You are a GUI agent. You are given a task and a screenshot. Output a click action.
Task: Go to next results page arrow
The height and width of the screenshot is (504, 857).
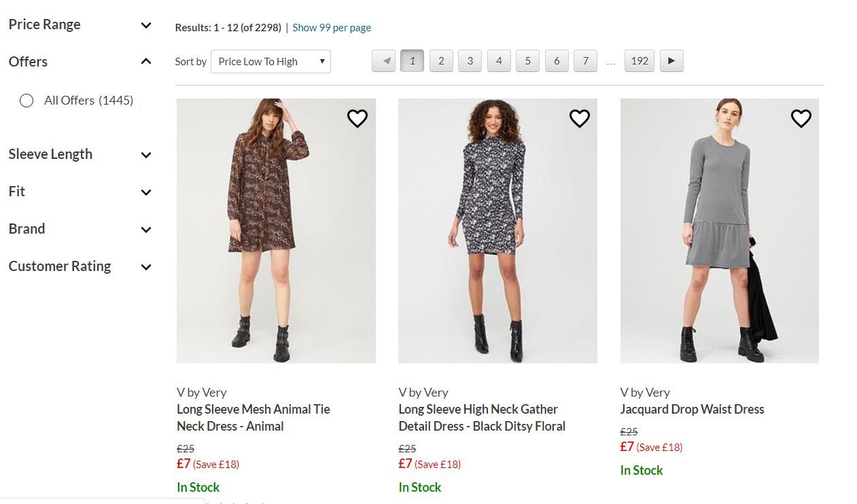click(671, 61)
